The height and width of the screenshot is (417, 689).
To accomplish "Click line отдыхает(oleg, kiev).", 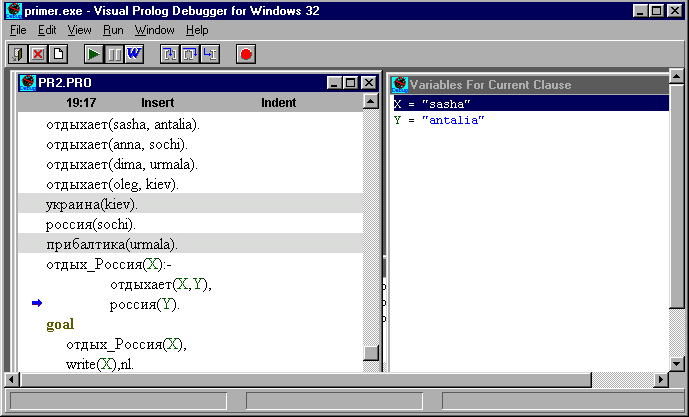I will pos(112,184).
